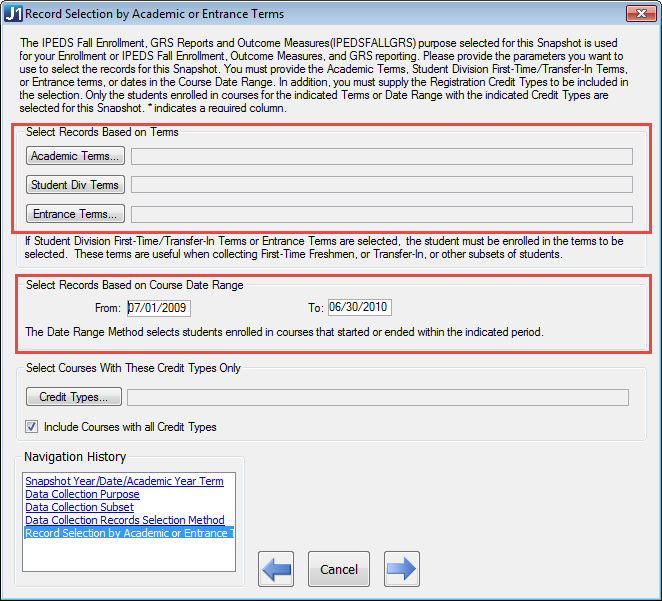Uncheck Include Courses with all Credit Types

click(31, 426)
